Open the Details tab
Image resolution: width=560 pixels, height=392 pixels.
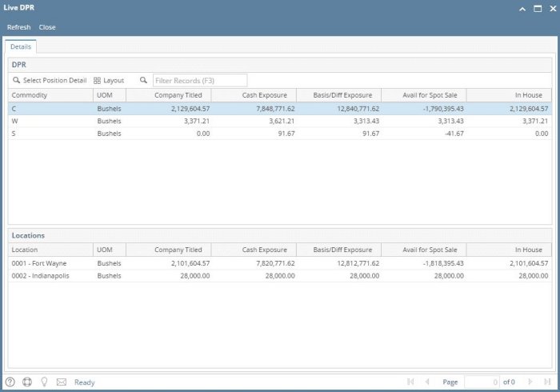pos(22,47)
